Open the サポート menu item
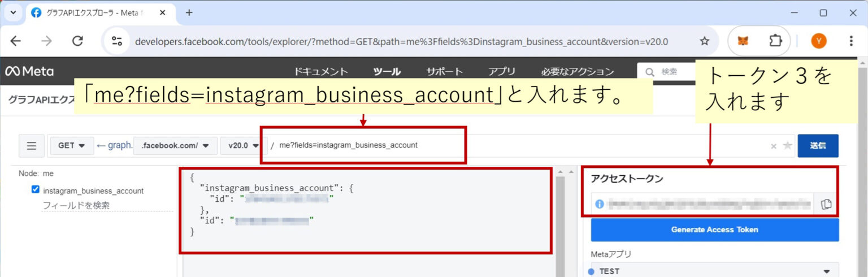 tap(444, 72)
